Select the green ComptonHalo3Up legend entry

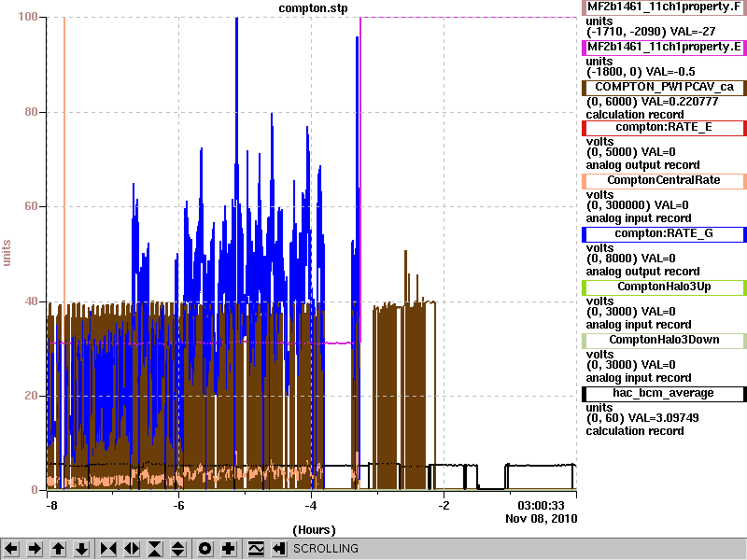[664, 287]
